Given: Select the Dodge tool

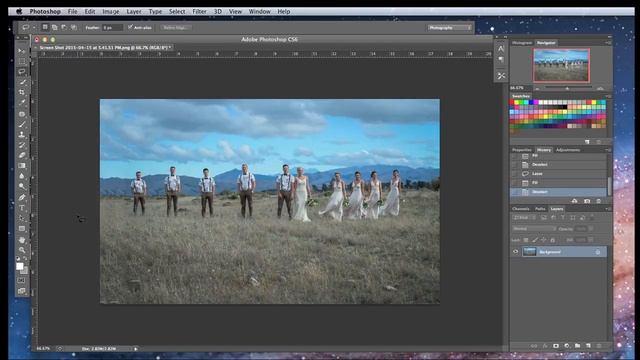Looking at the screenshot, I should click(22, 186).
